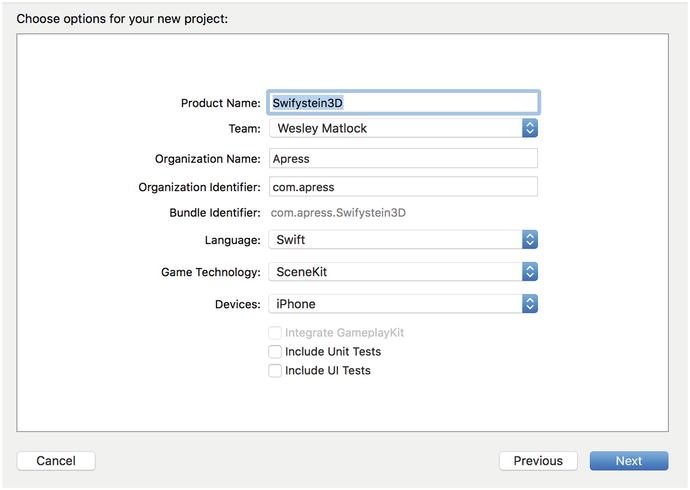Proceed with the Next button
Image resolution: width=690 pixels, height=490 pixels.
[x=629, y=461]
